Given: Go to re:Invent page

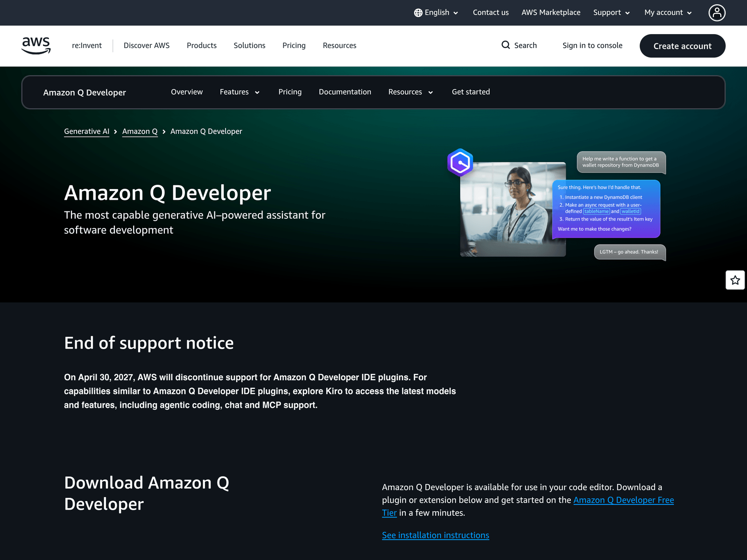Looking at the screenshot, I should [87, 45].
